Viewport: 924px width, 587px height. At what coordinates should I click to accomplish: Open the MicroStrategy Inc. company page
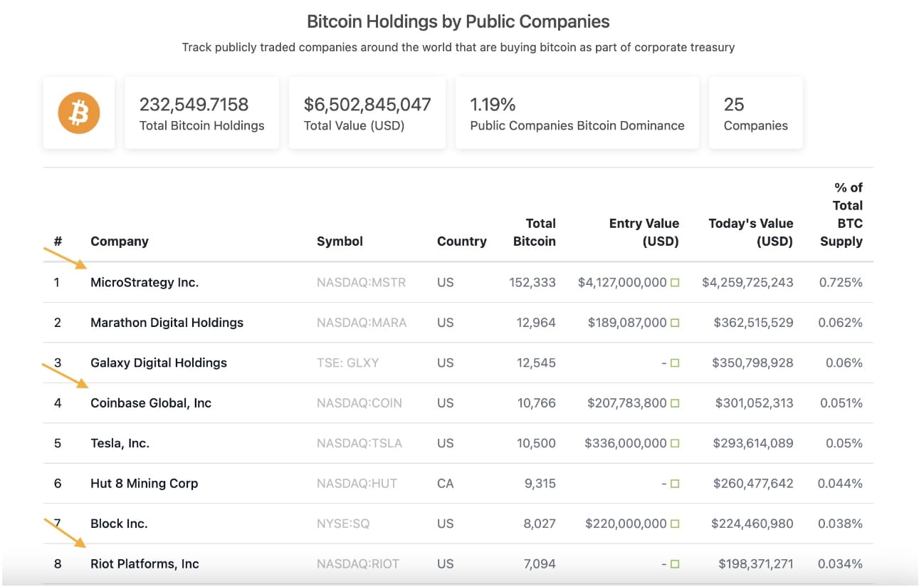145,282
